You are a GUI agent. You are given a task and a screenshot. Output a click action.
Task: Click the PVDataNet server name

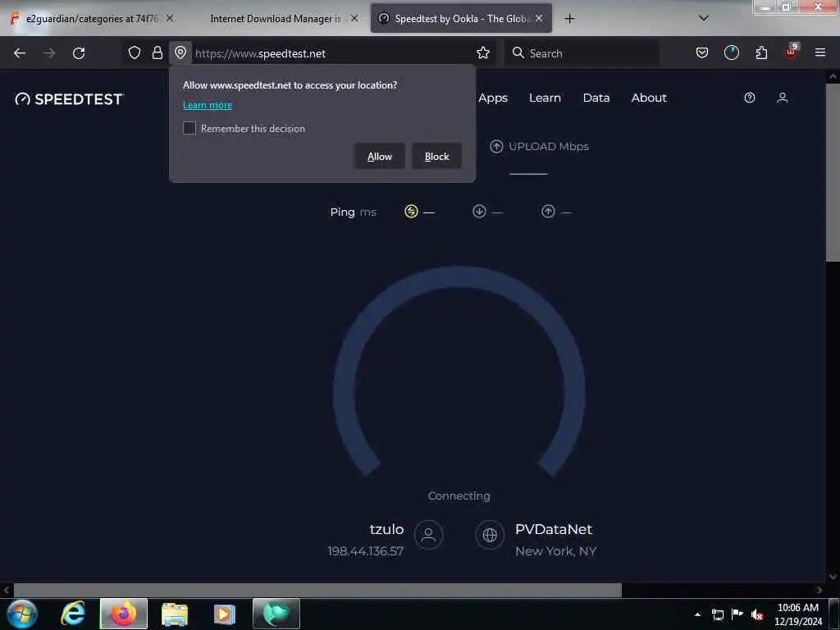point(554,529)
